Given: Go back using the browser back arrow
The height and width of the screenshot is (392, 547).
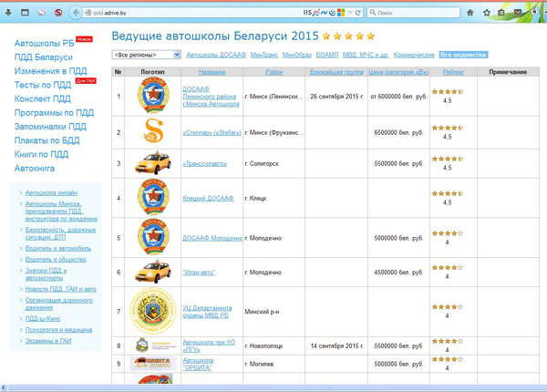Looking at the screenshot, I should point(76,13).
